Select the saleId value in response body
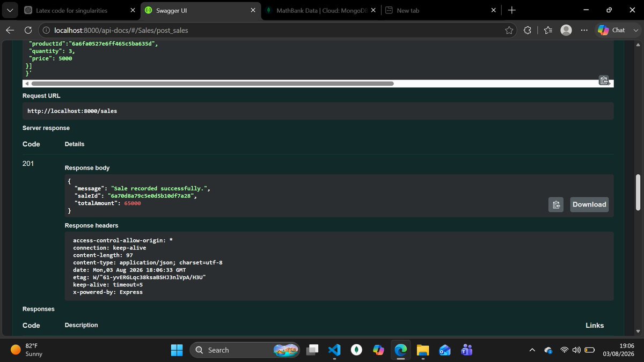The width and height of the screenshot is (644, 362). point(152,196)
